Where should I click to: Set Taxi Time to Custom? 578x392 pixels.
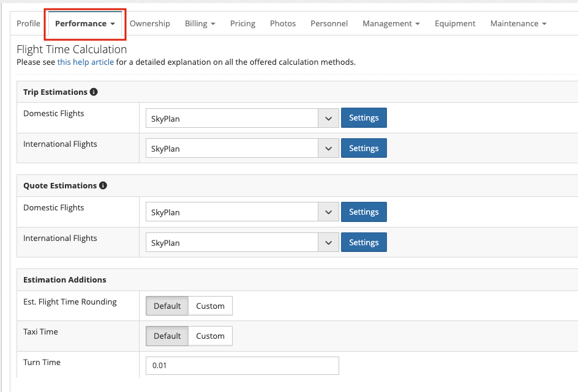(x=210, y=336)
